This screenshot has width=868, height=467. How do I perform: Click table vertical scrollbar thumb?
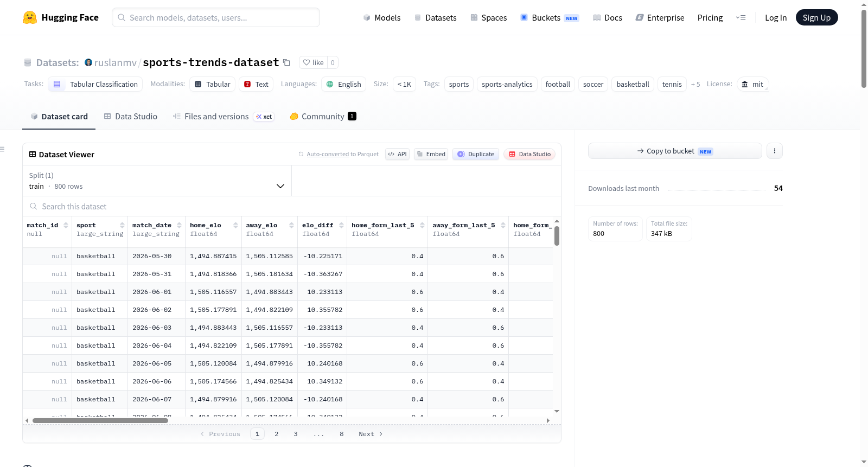click(557, 236)
